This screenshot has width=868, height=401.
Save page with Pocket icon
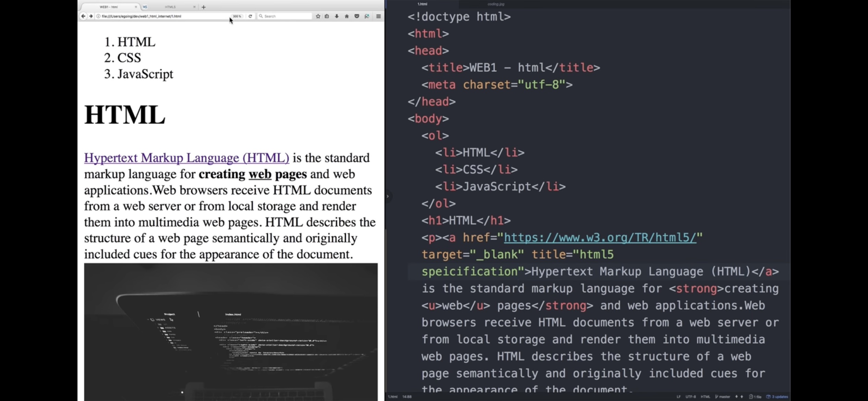pos(357,16)
